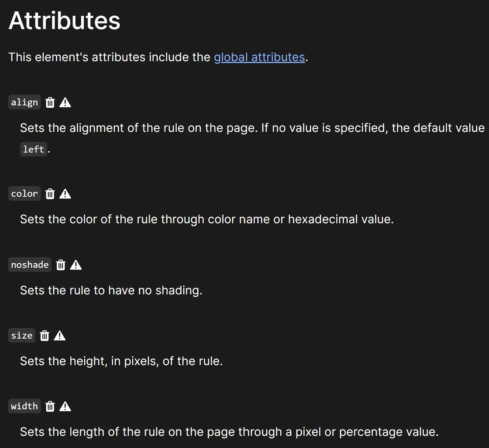Open the global attributes link
The width and height of the screenshot is (489, 448).
pos(260,57)
